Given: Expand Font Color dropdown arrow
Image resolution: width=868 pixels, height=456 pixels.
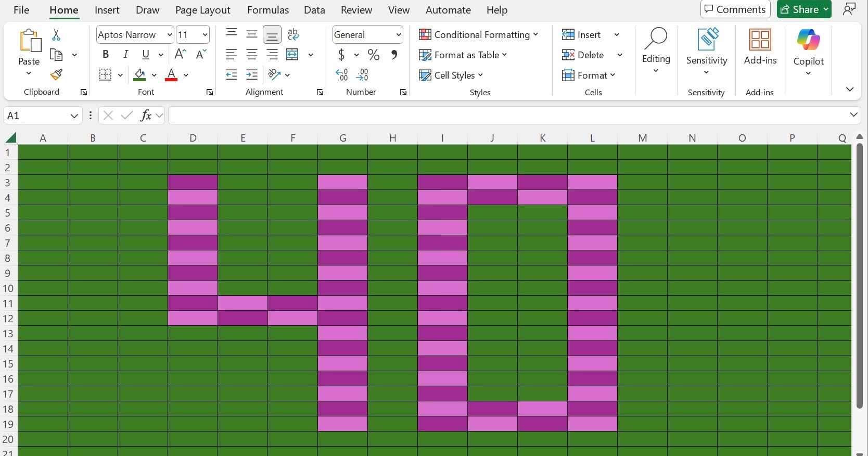Looking at the screenshot, I should click(x=186, y=75).
